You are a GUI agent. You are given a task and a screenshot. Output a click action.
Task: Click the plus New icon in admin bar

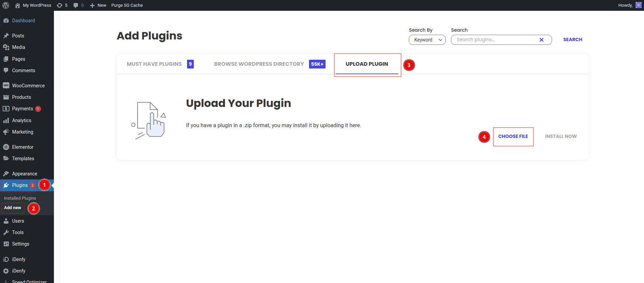pyautogui.click(x=92, y=5)
